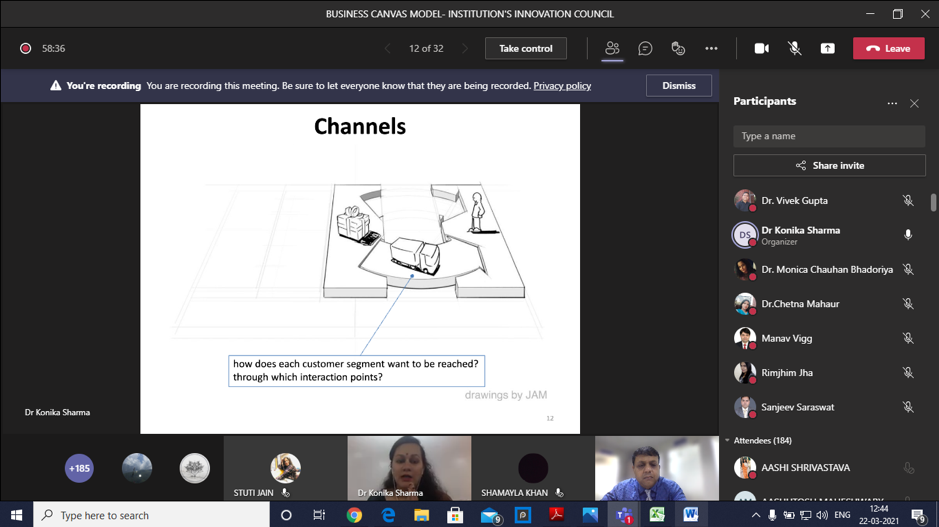
Task: Click the taskbar search box
Action: coord(151,515)
